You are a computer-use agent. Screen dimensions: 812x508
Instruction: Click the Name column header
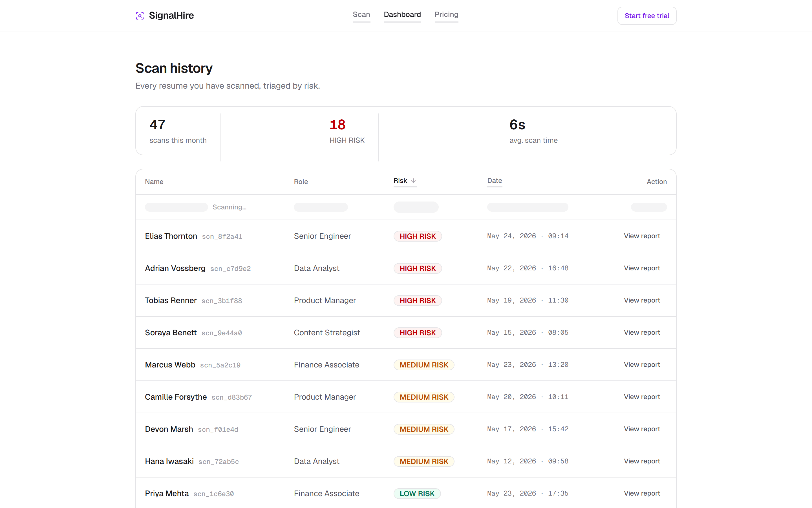[x=154, y=182]
